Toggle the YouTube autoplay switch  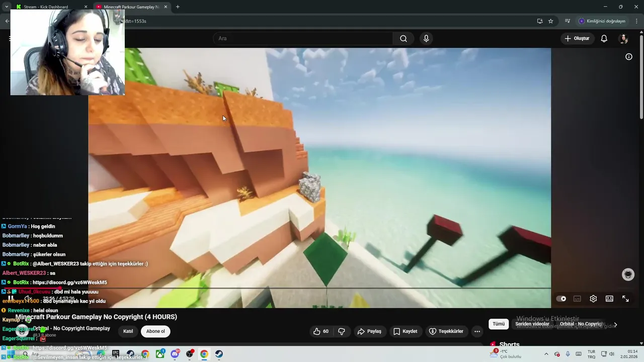click(x=561, y=299)
